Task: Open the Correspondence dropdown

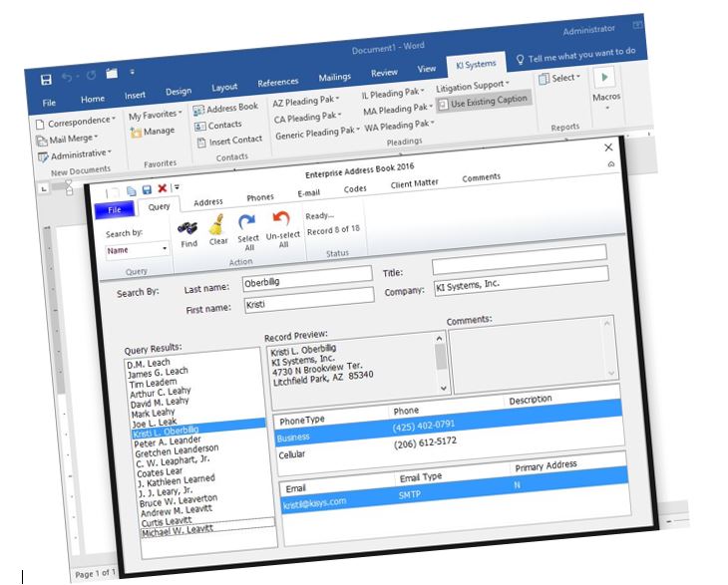Action: (x=75, y=122)
